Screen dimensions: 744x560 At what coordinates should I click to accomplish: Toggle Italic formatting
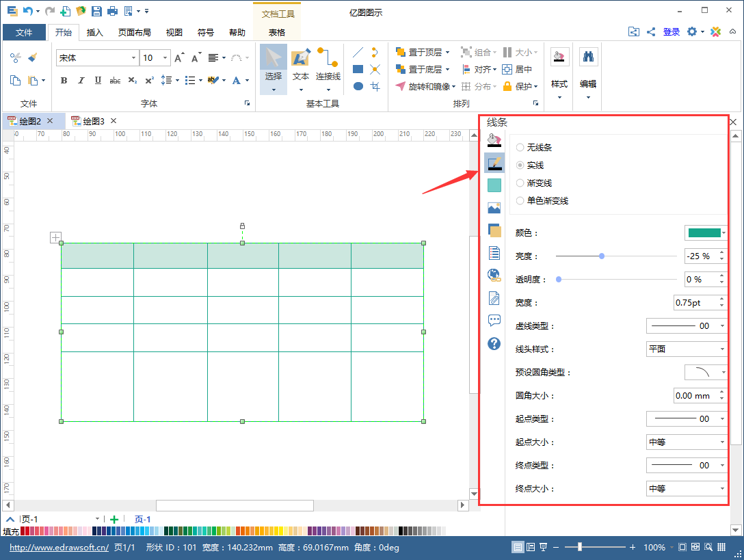pyautogui.click(x=81, y=81)
